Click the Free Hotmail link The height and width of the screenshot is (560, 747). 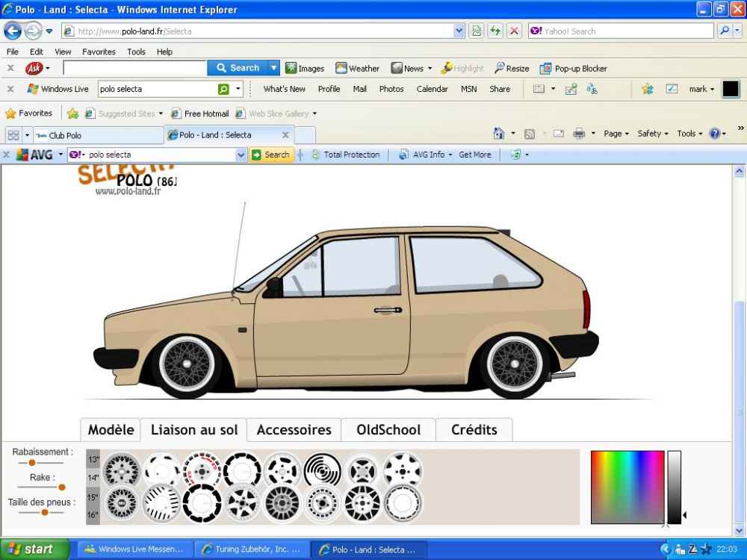point(200,113)
